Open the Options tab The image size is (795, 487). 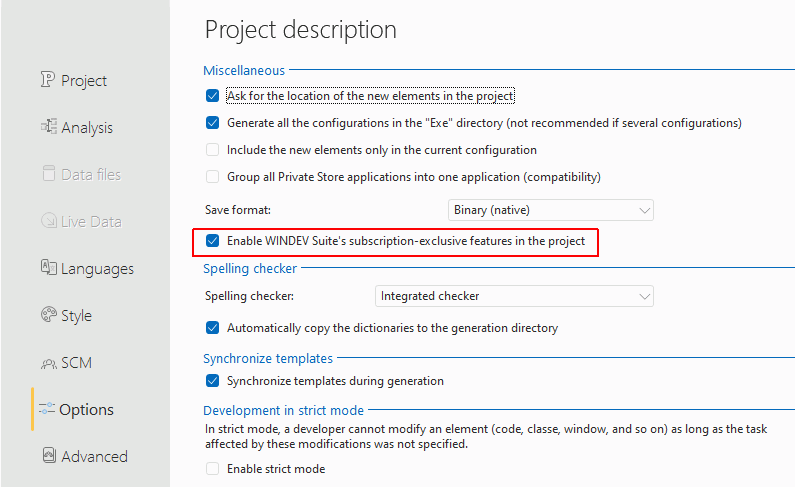tap(86, 410)
